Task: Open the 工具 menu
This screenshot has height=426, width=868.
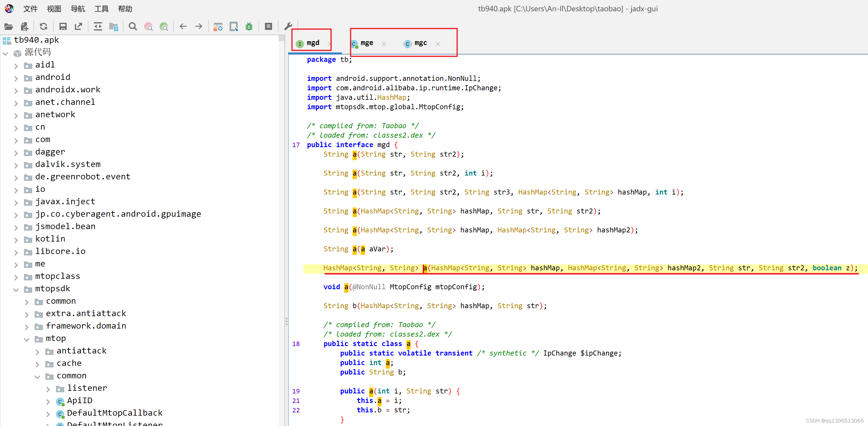Action: click(101, 9)
